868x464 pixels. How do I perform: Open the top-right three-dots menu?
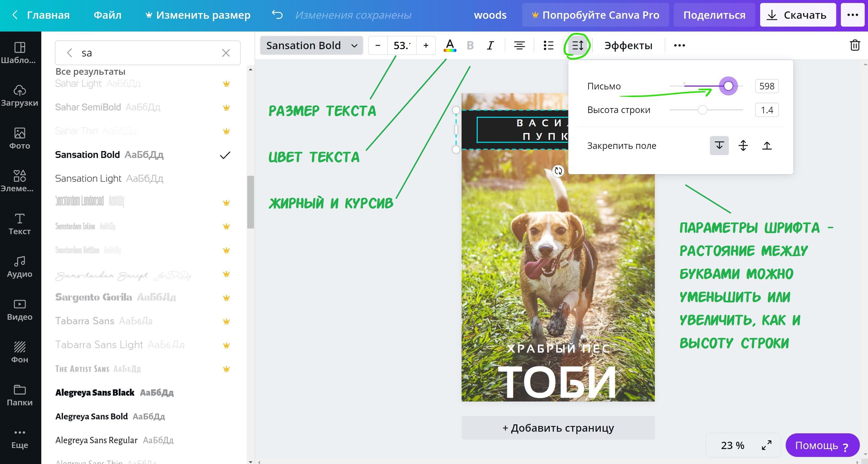point(852,15)
